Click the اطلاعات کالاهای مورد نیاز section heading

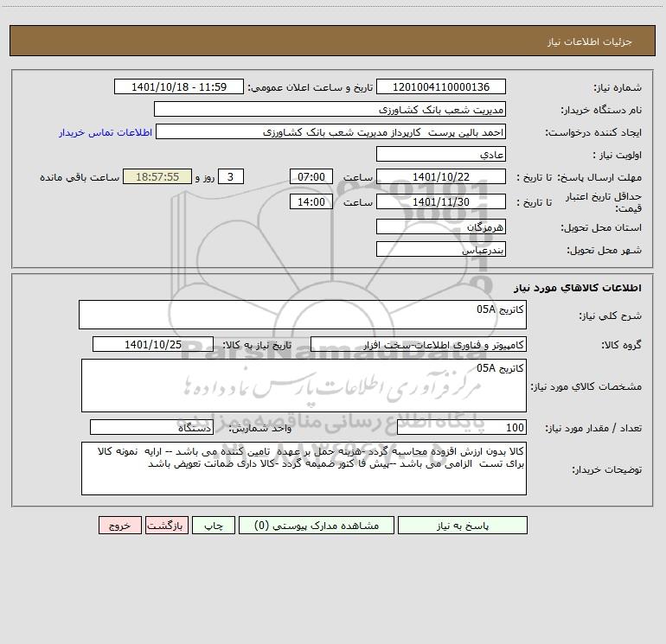coord(578,288)
